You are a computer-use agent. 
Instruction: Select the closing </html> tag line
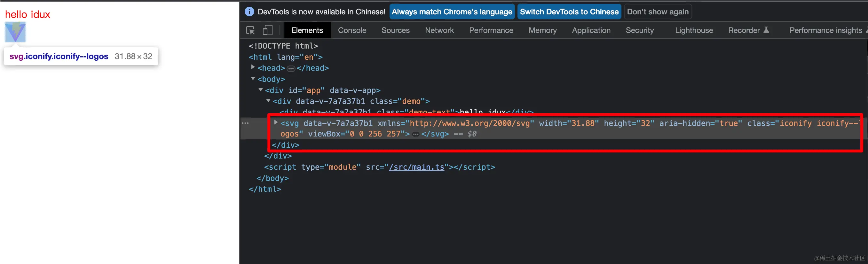[x=265, y=189]
